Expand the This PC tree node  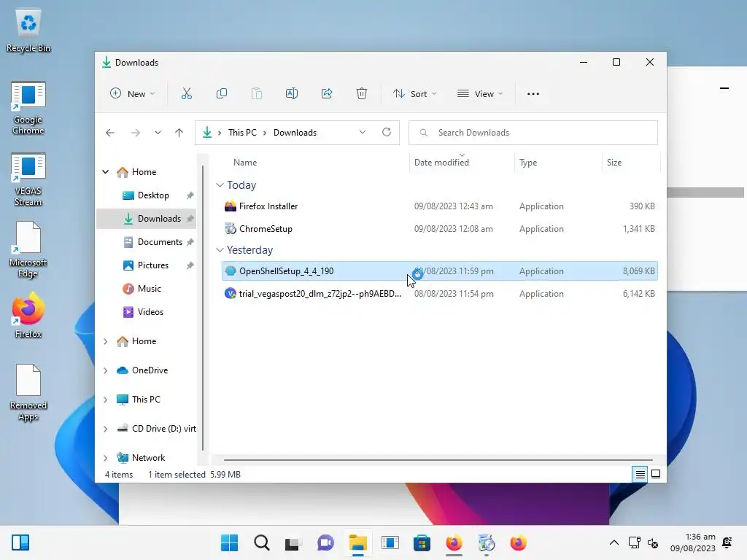click(106, 400)
